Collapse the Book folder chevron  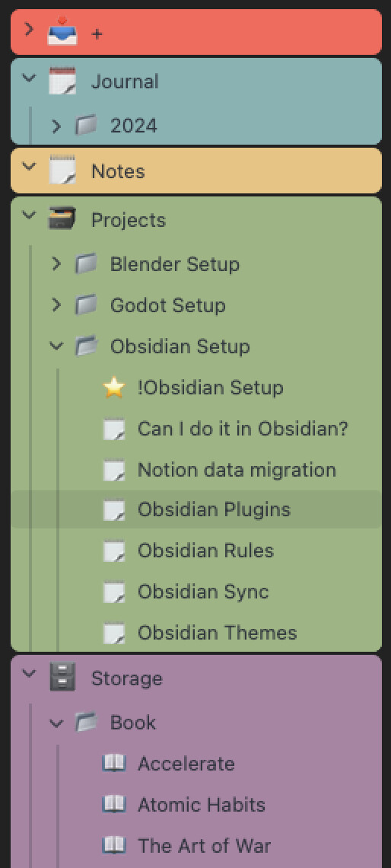point(56,723)
